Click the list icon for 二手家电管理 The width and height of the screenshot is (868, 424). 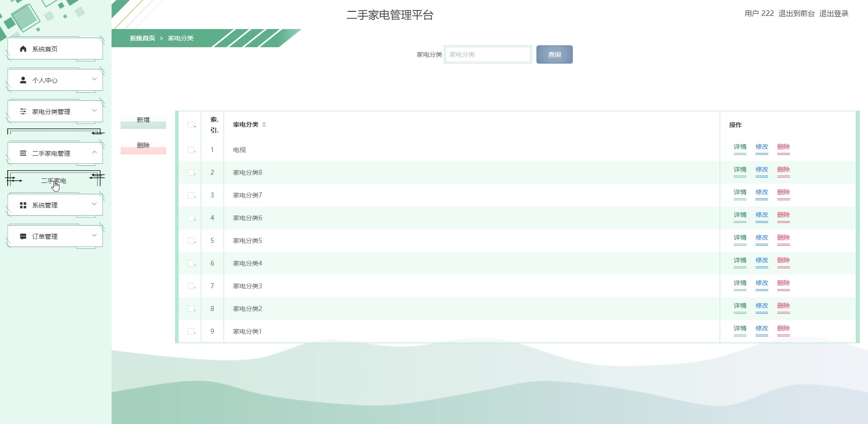coord(23,153)
